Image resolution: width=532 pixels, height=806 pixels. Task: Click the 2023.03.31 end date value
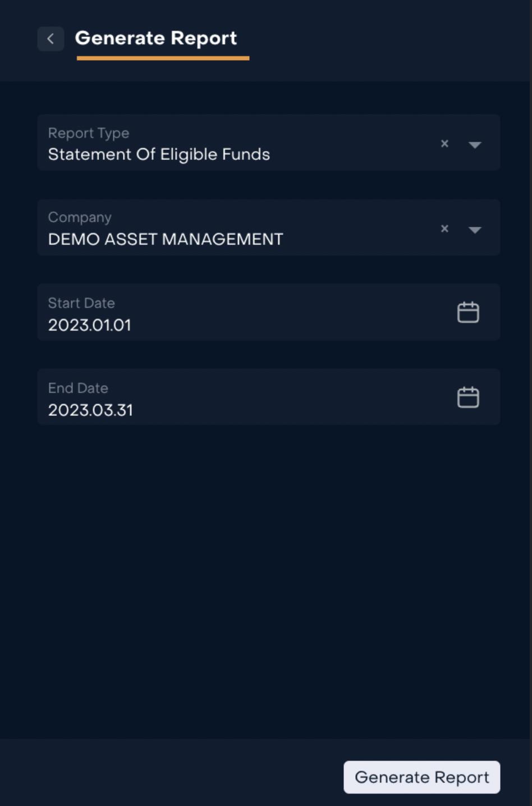click(x=90, y=410)
